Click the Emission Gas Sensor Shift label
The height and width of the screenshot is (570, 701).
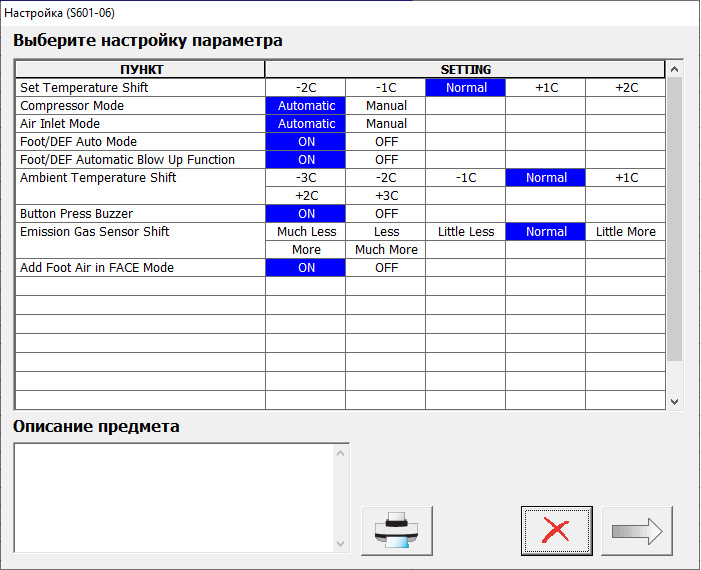coord(94,232)
